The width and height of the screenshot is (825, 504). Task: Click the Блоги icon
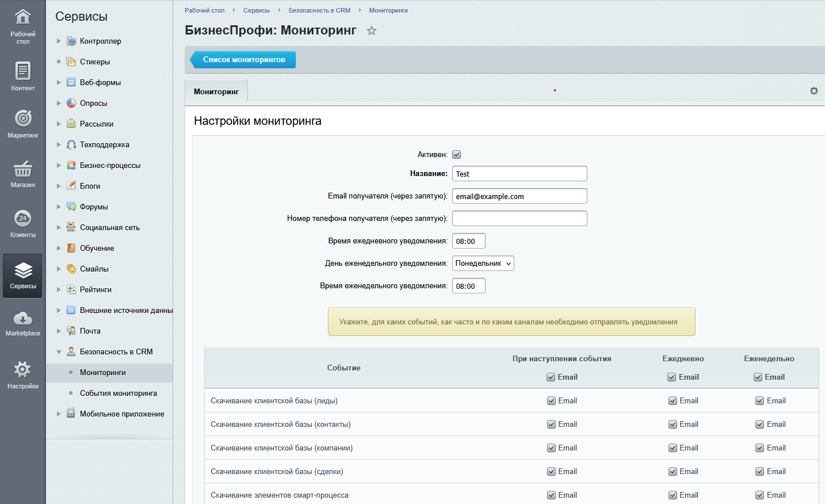71,186
